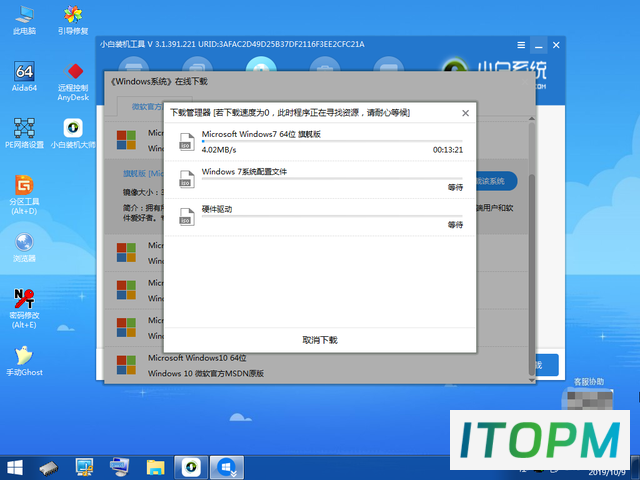
Task: Click the Windows 10 微软官方MSDN原版 description
Action: pos(206,373)
